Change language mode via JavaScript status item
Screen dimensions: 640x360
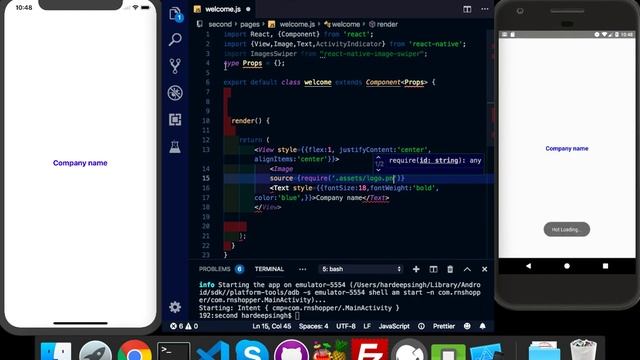(x=394, y=326)
